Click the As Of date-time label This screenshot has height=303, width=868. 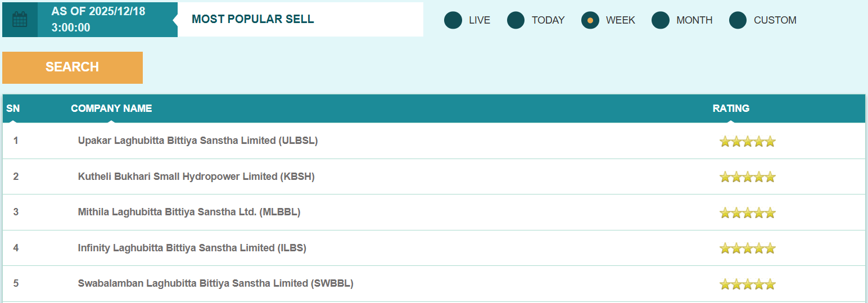pos(98,20)
